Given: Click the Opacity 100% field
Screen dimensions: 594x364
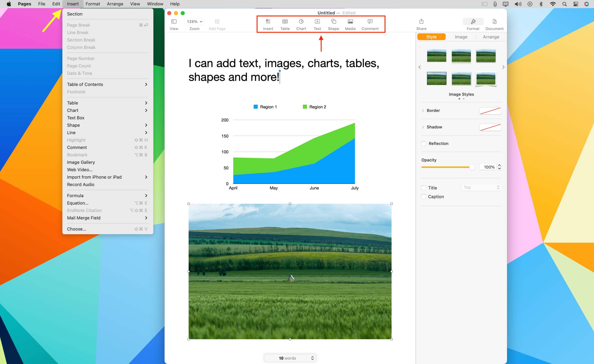Looking at the screenshot, I should pos(488,167).
